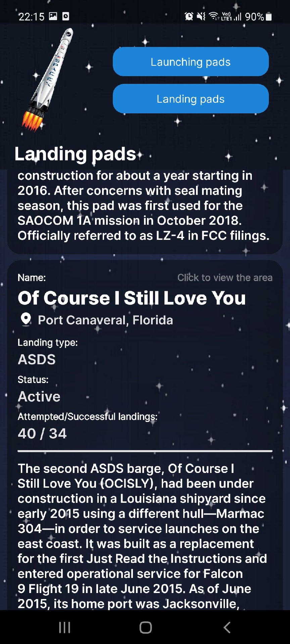Tap the Wi-Fi signal status icon

point(213,16)
